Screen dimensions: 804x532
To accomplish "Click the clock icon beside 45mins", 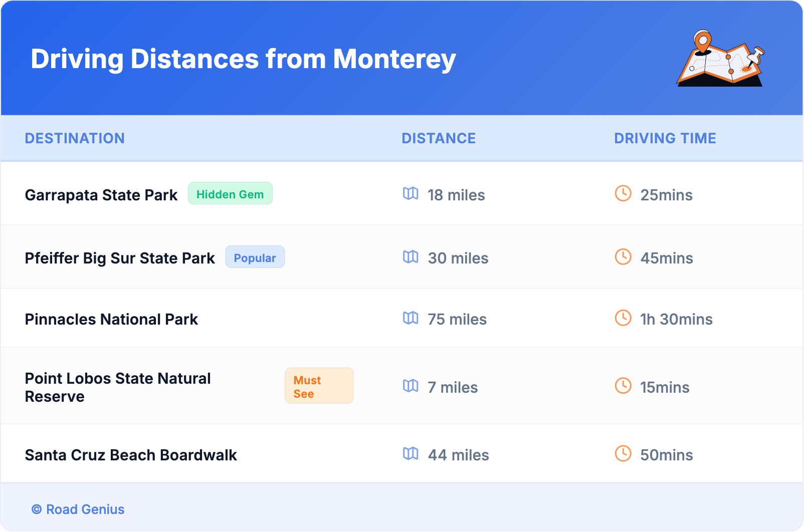I will click(x=623, y=257).
